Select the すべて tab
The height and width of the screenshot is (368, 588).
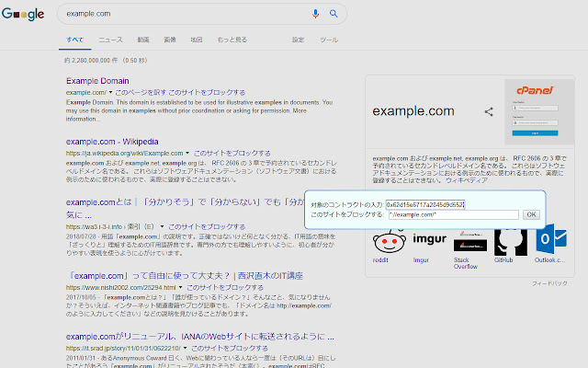click(75, 40)
